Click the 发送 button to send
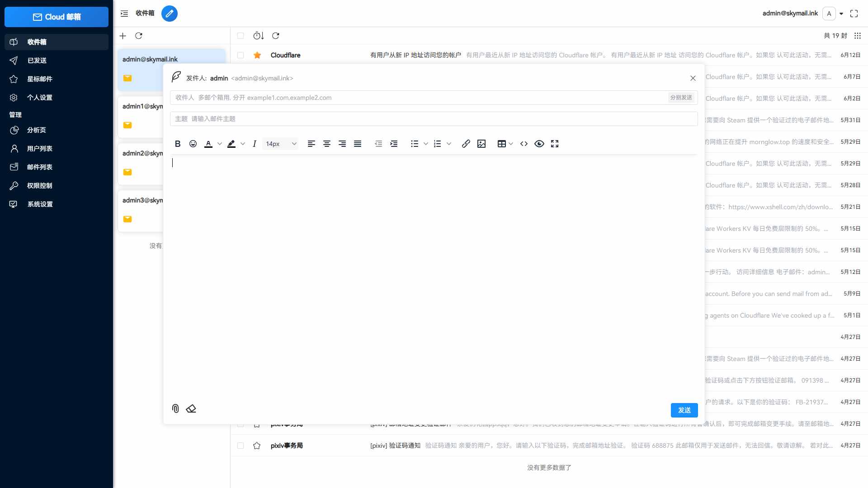The width and height of the screenshot is (868, 488). click(x=684, y=410)
